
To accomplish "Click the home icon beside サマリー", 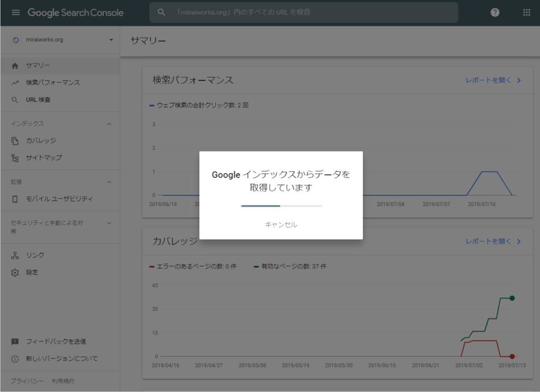I will click(15, 66).
